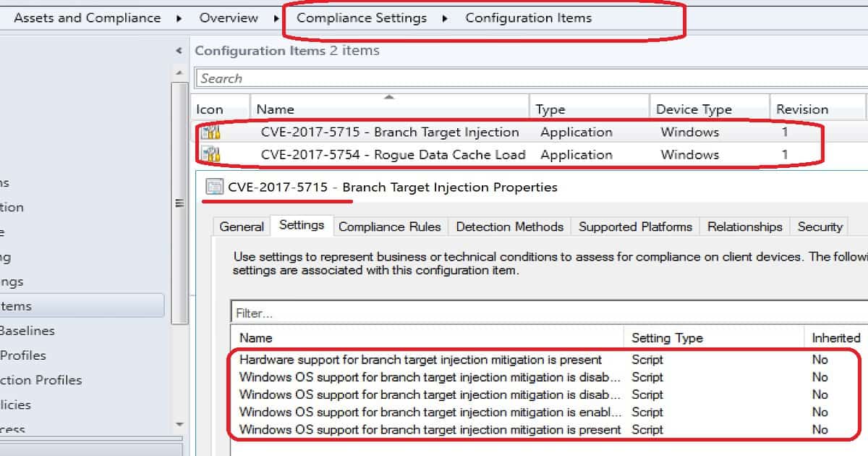
Task: Click the Search configuration items field
Action: [x=532, y=78]
